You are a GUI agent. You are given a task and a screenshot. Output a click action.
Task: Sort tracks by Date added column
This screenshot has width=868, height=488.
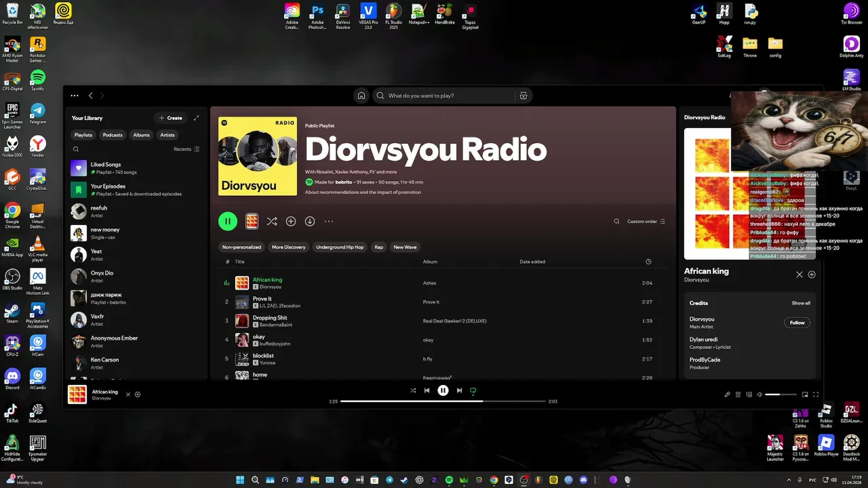tap(532, 262)
